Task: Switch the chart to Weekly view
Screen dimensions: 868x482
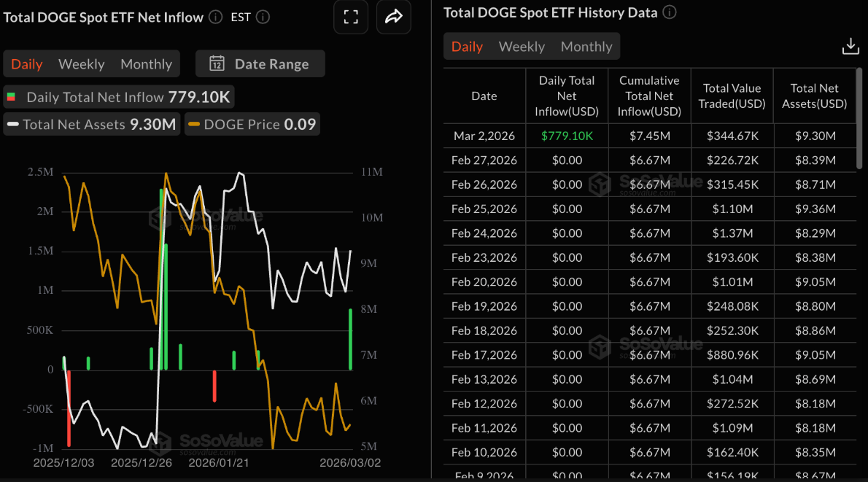Action: coord(81,63)
